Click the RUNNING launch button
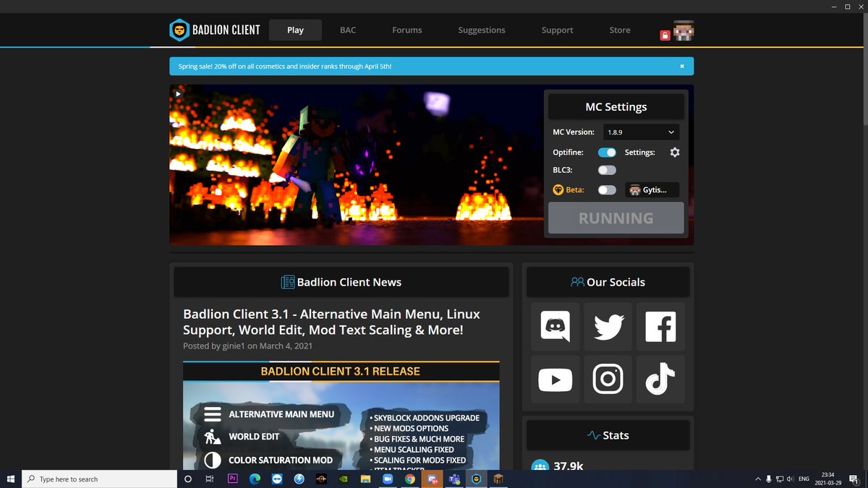 click(x=616, y=218)
